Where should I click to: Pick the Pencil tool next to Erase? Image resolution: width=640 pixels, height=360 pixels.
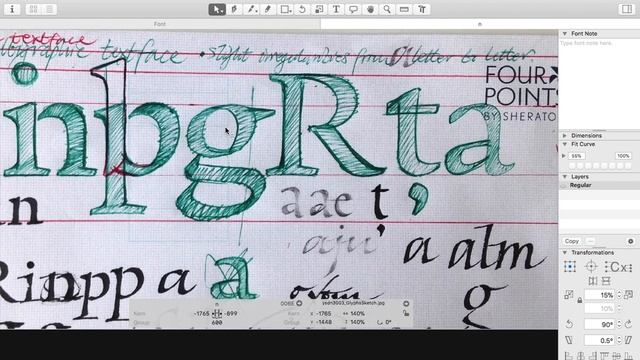coord(268,9)
